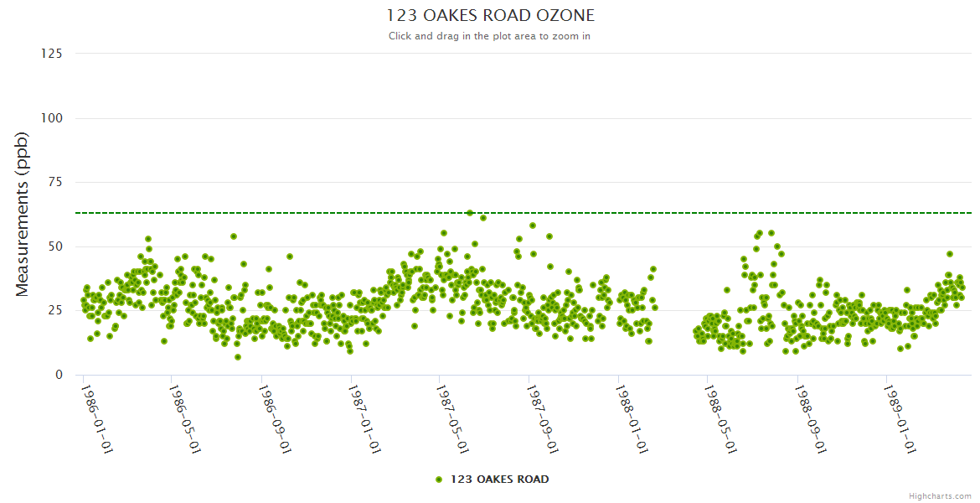
Task: Click the 1988-01-01 date label
Action: [632, 419]
